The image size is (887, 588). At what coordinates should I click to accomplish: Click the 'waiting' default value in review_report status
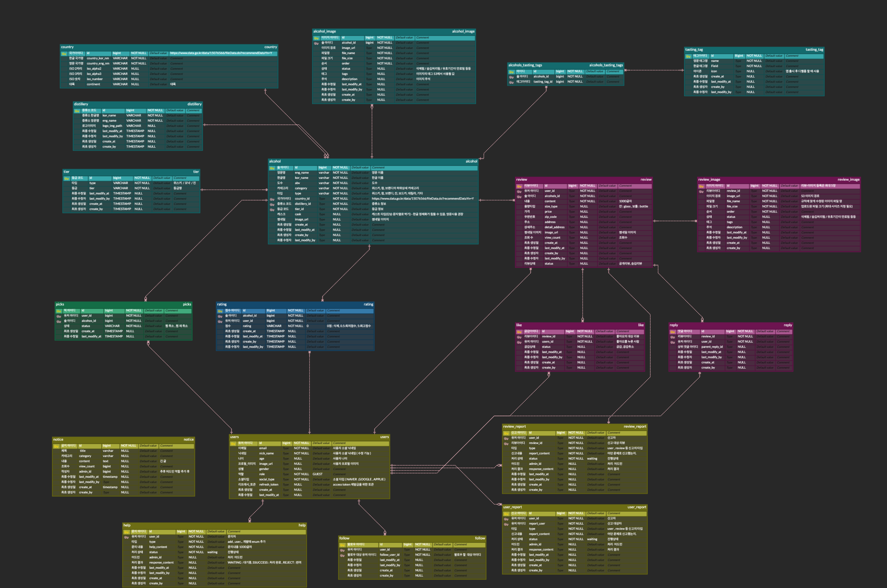592,459
